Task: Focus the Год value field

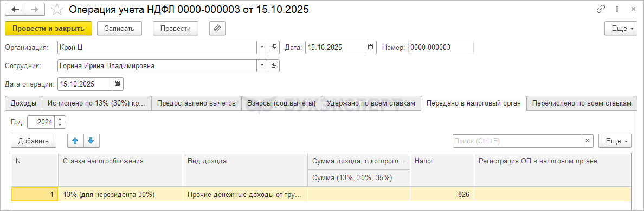Action: point(42,122)
